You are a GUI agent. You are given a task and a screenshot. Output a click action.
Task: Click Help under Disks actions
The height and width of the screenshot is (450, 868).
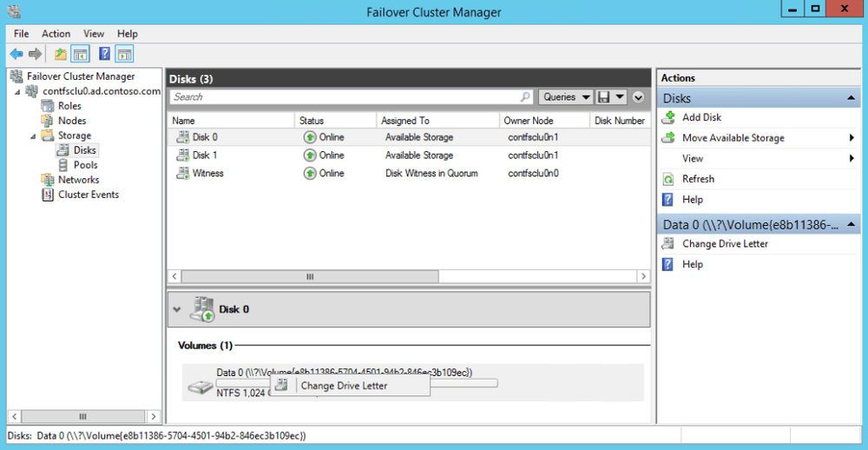click(693, 200)
